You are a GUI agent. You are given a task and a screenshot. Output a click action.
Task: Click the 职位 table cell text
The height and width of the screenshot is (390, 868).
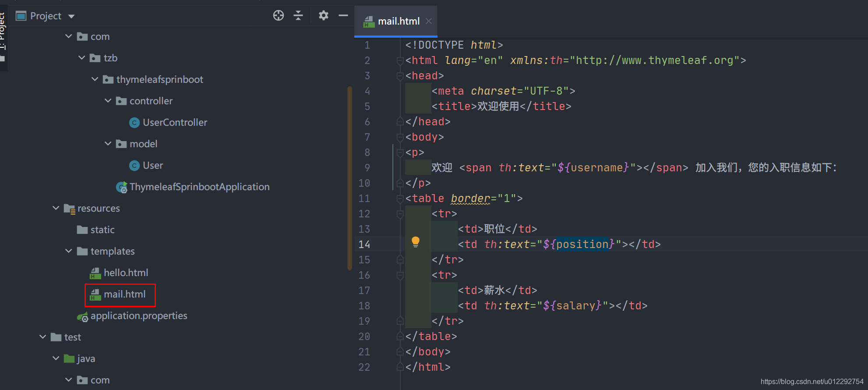[494, 229]
